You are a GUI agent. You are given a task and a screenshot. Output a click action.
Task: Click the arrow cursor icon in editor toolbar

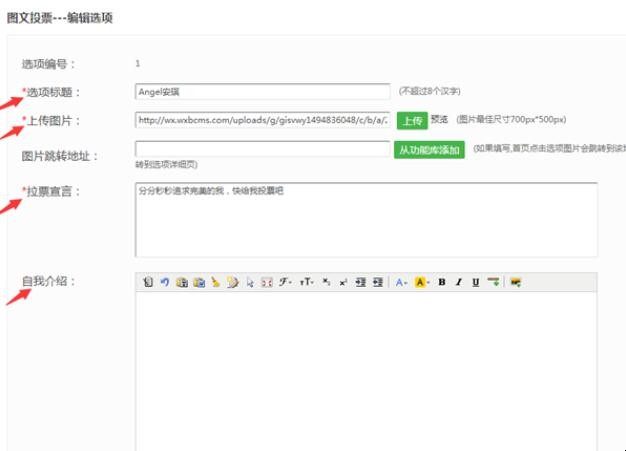pyautogui.click(x=250, y=283)
